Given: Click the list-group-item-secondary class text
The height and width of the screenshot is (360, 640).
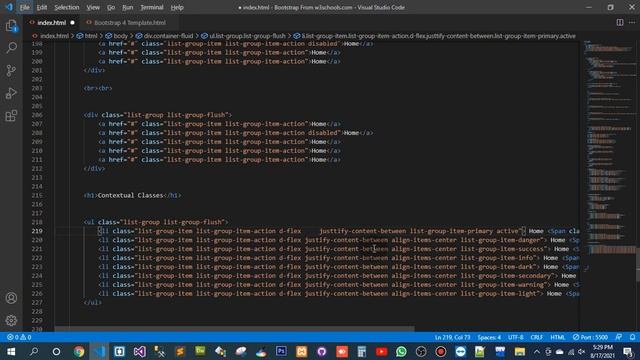Looking at the screenshot, I should 506,276.
